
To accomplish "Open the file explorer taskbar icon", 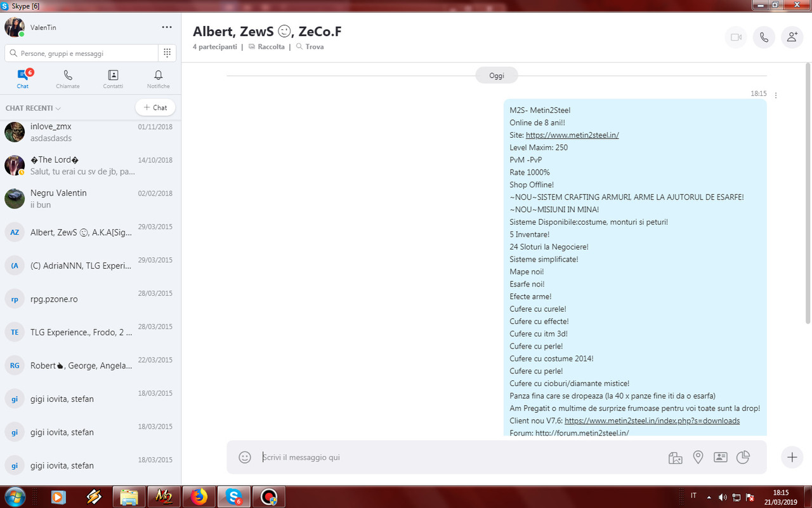I will coord(129,497).
